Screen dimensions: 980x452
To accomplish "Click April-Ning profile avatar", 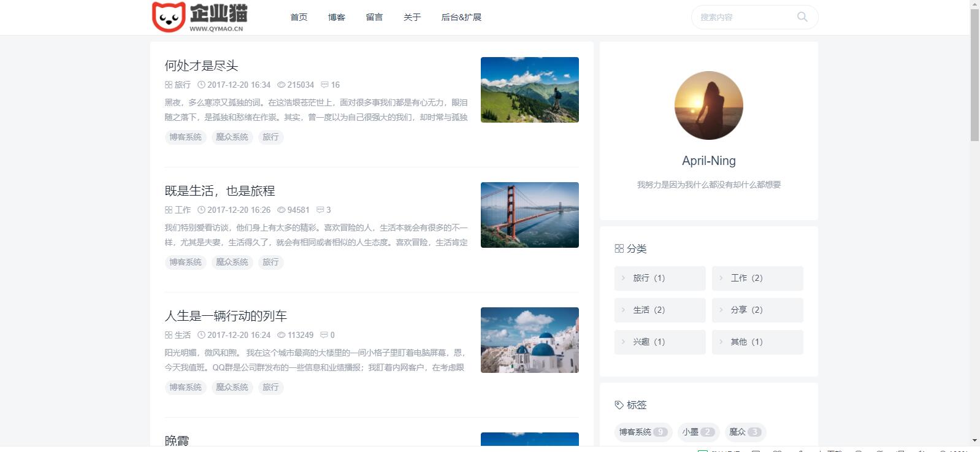I will click(x=708, y=105).
